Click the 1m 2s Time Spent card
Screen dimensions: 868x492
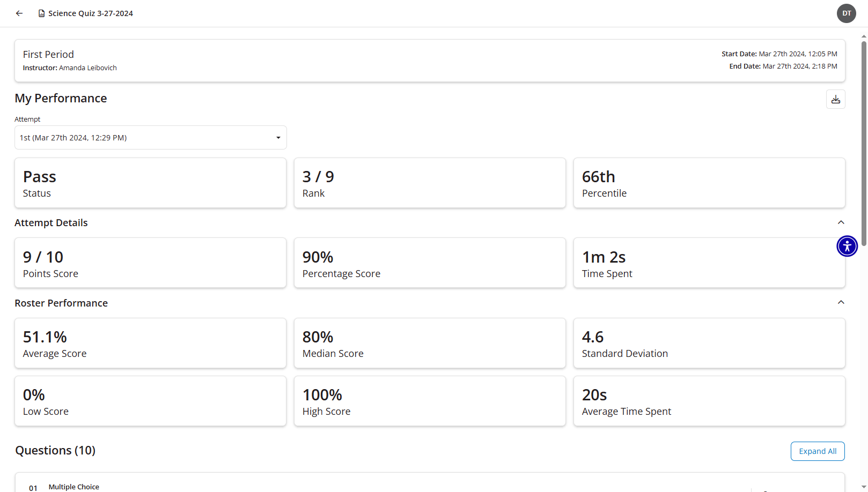[709, 263]
